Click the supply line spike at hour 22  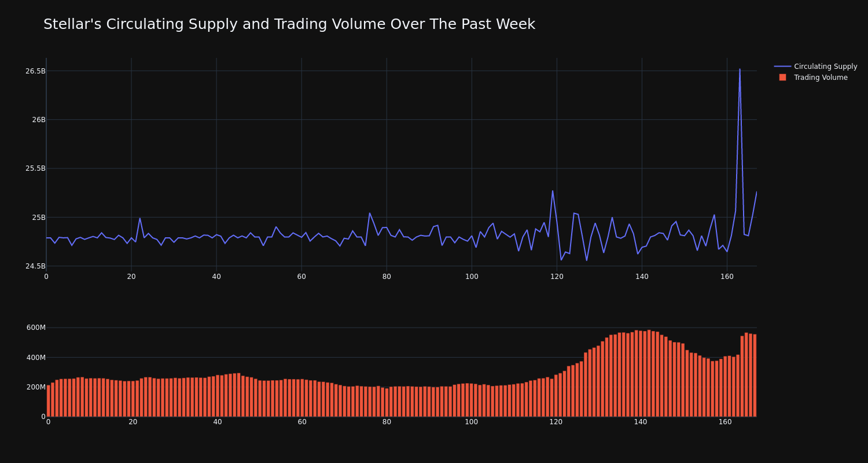click(x=139, y=218)
